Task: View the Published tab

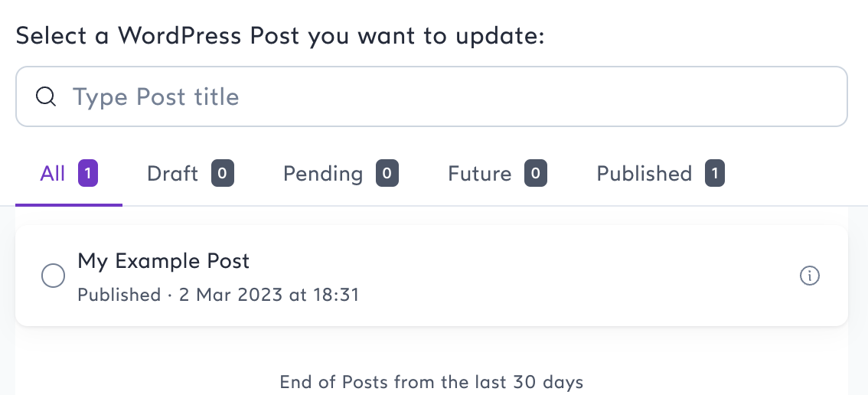Action: click(644, 174)
